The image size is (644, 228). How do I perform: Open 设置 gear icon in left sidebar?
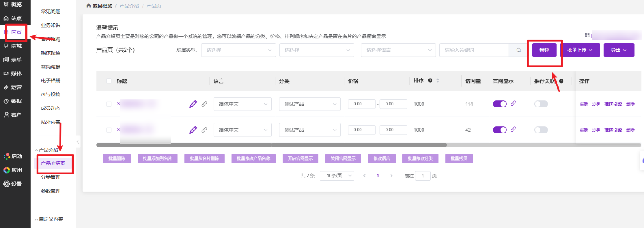point(7,184)
